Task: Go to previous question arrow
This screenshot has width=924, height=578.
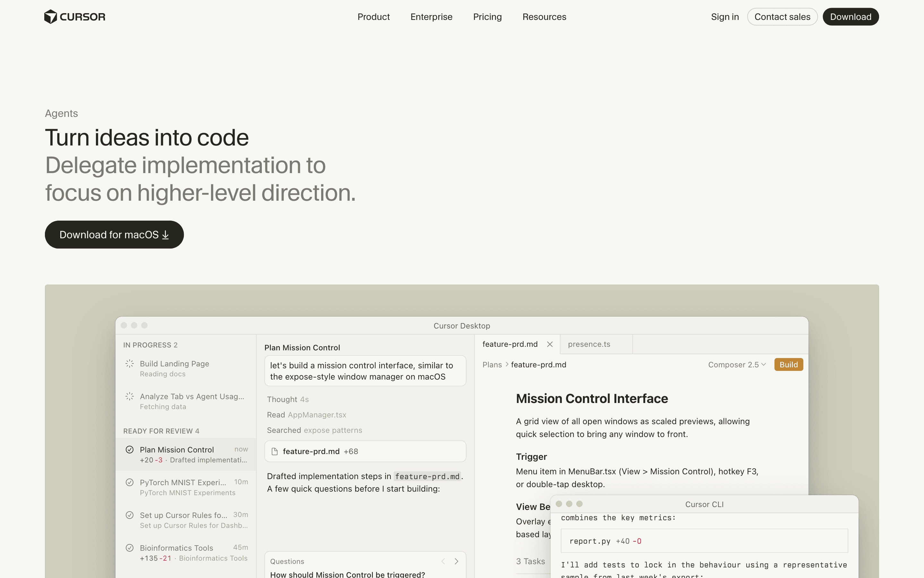Action: coord(443,561)
